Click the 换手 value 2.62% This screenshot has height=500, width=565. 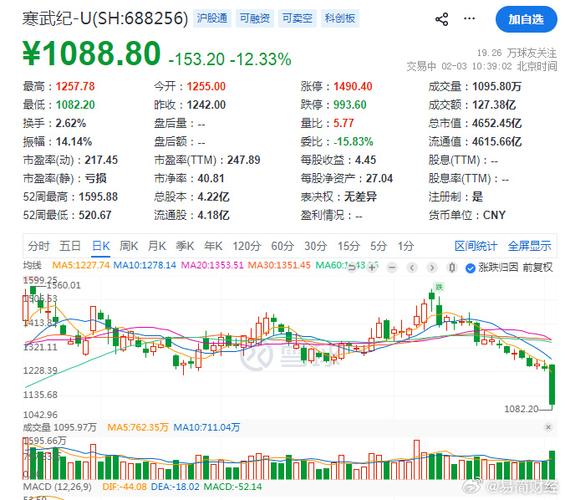tap(71, 123)
